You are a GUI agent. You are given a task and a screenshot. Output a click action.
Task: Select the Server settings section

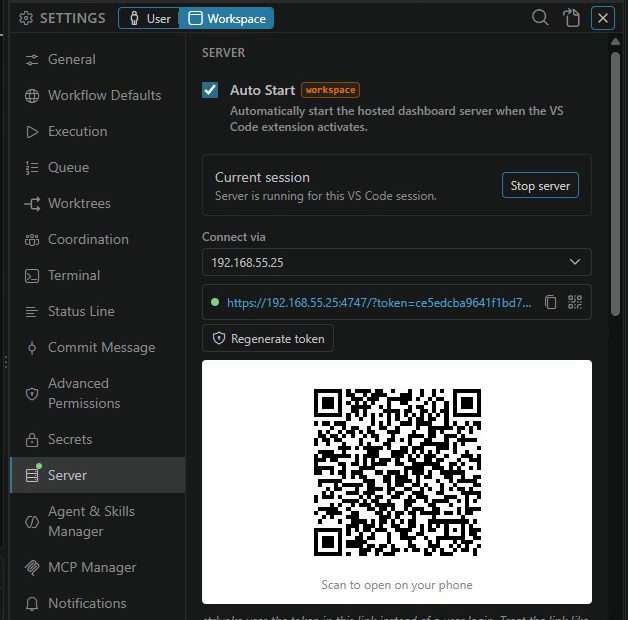(x=98, y=475)
